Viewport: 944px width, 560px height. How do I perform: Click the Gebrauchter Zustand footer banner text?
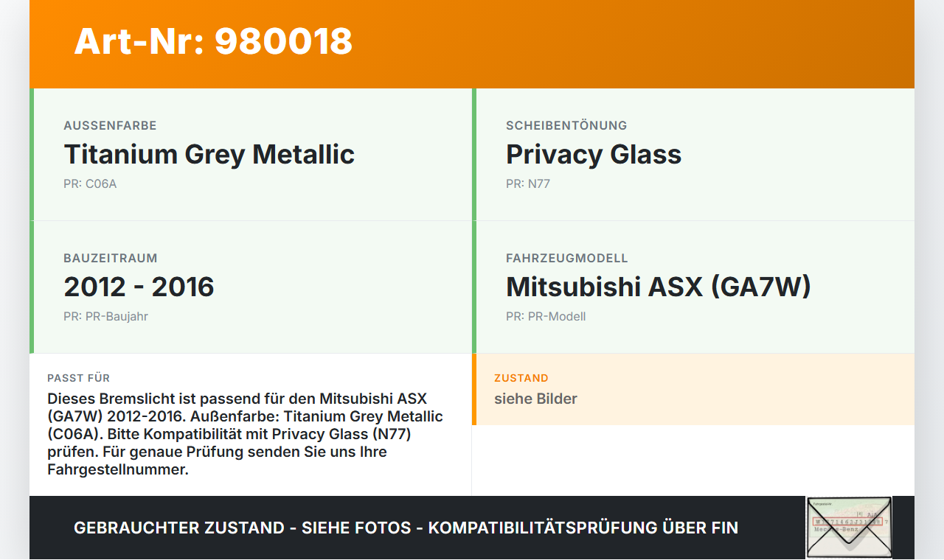[406, 528]
